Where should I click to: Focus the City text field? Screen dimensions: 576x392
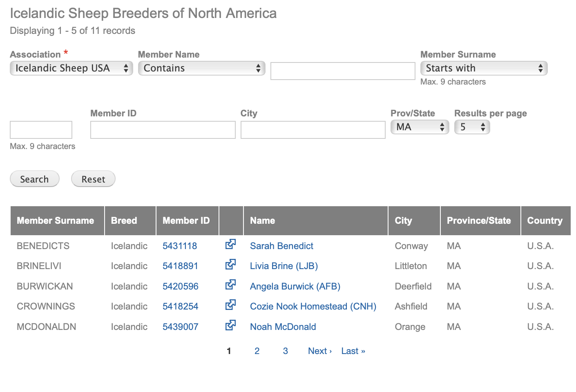click(x=313, y=130)
